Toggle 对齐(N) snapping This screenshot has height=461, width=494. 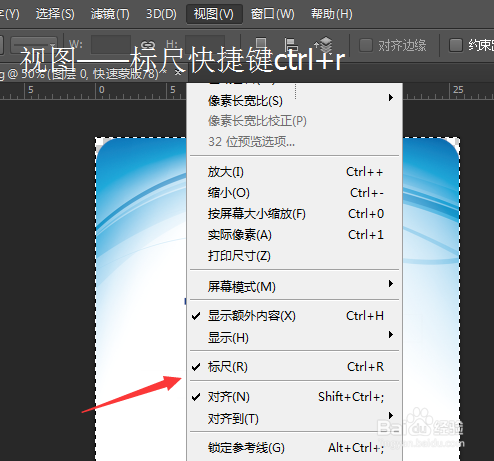pyautogui.click(x=295, y=397)
